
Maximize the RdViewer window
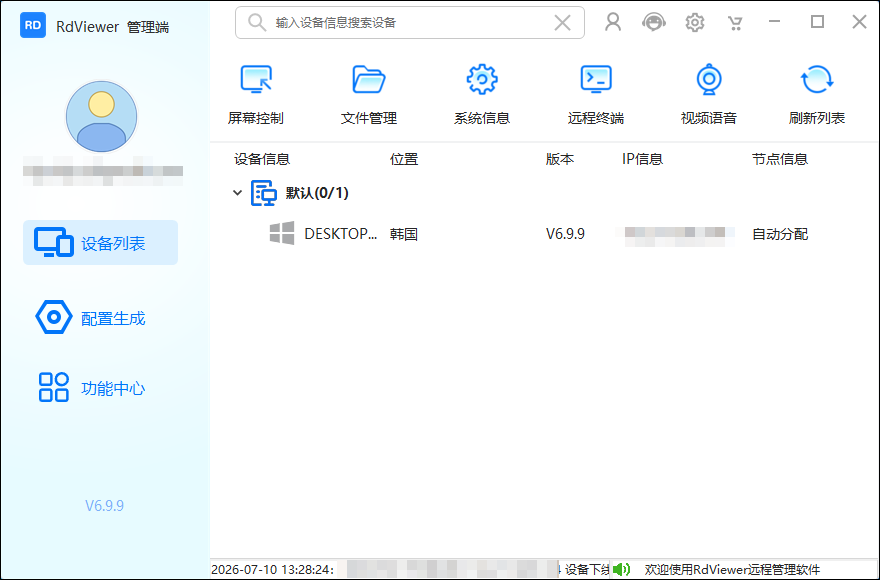click(x=817, y=22)
